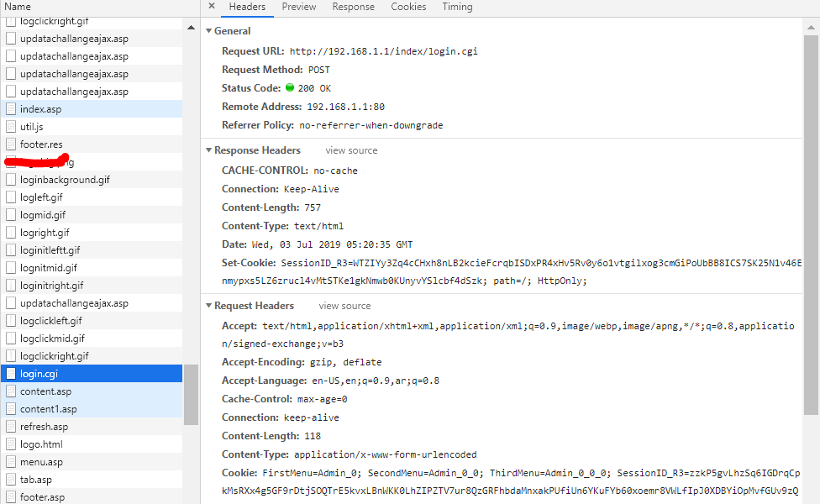Collapse the Response Headers section
The width and height of the screenshot is (820, 504).
pyautogui.click(x=208, y=150)
